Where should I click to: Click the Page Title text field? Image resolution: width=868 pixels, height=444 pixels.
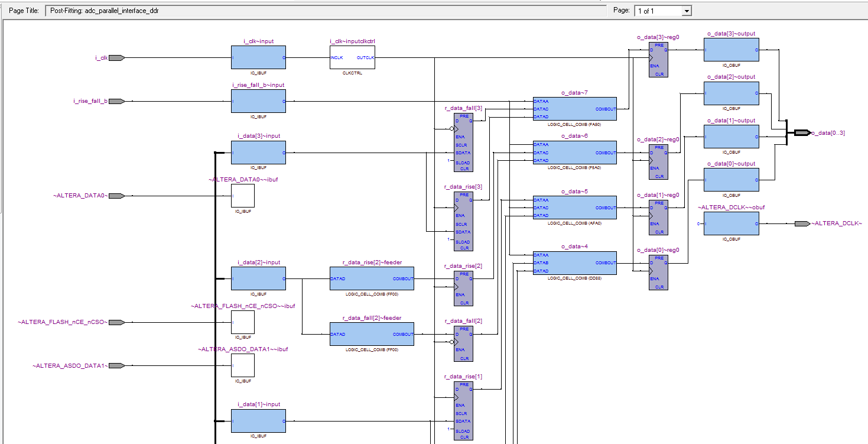tap(326, 11)
